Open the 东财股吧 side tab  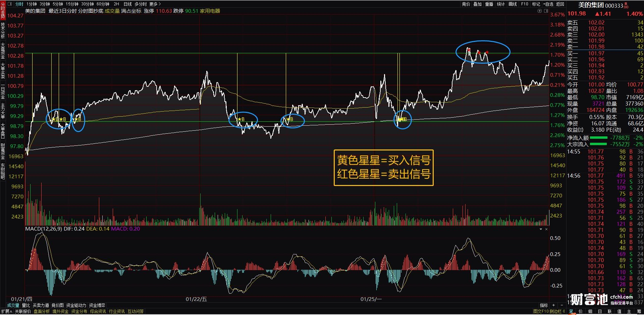click(3, 172)
